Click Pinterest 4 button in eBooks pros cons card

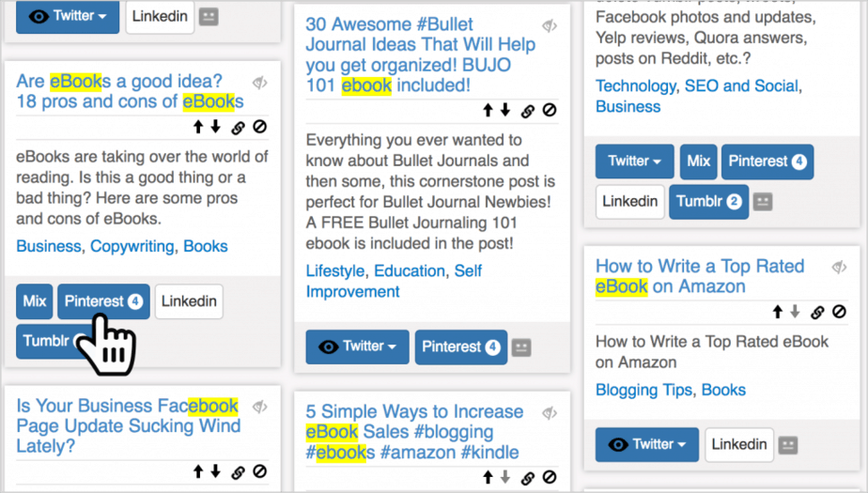[103, 301]
